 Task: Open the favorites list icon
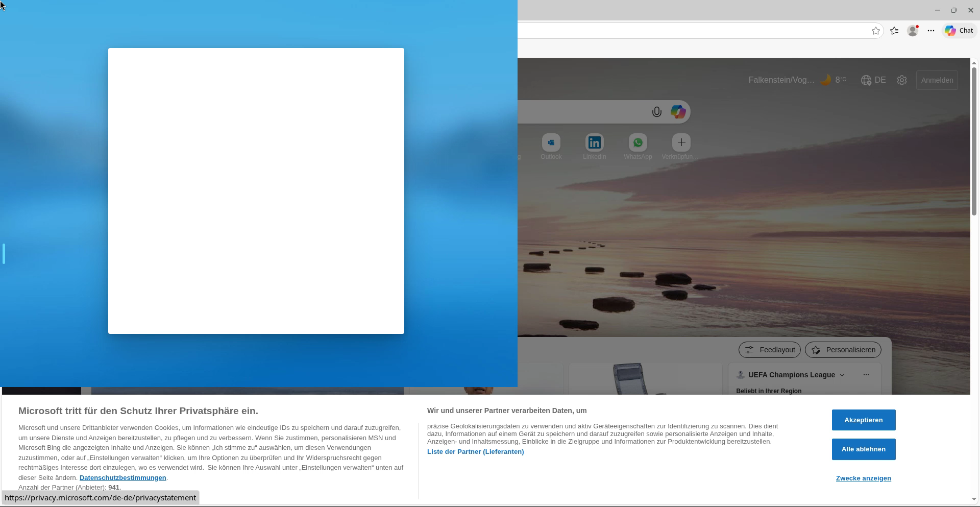[894, 31]
